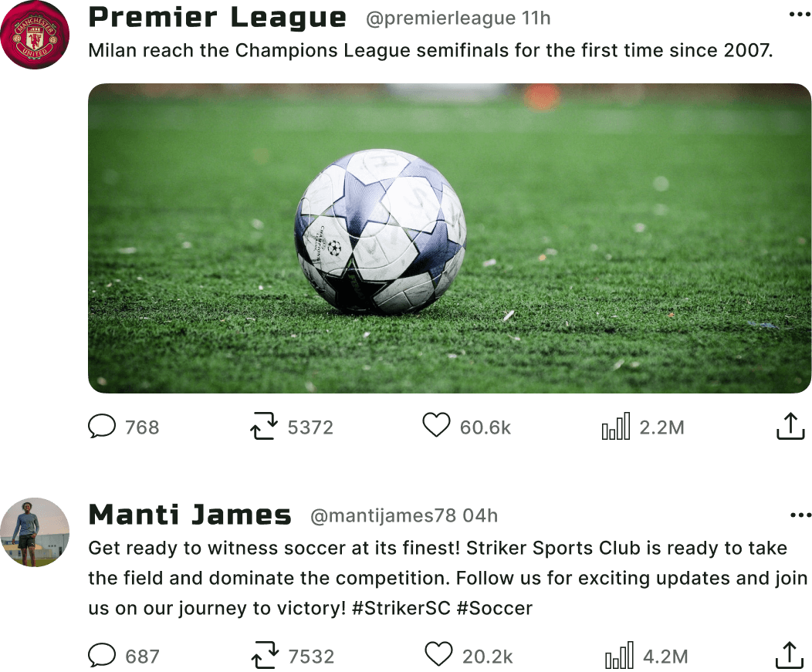Click the Manti James display name
The width and height of the screenshot is (812, 672).
click(190, 515)
